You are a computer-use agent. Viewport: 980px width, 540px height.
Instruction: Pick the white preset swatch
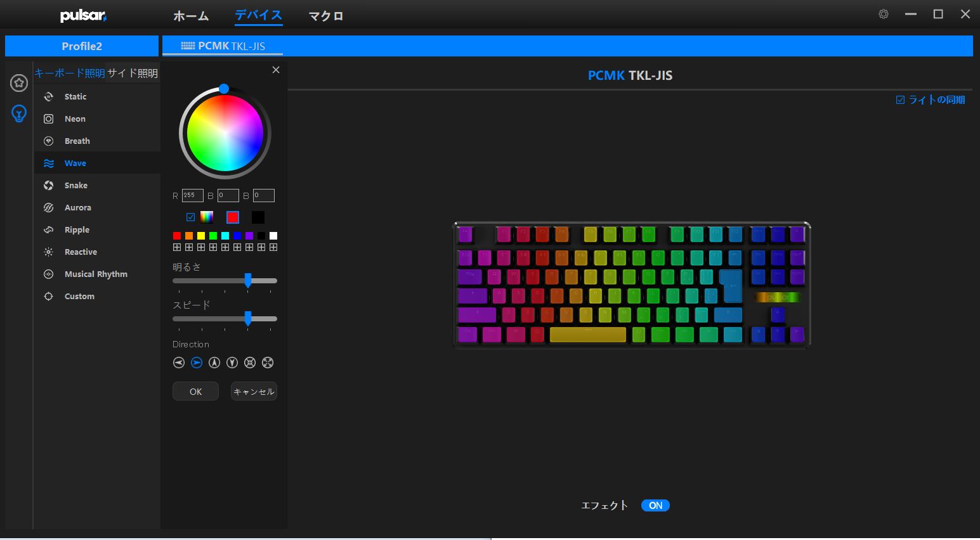(273, 236)
